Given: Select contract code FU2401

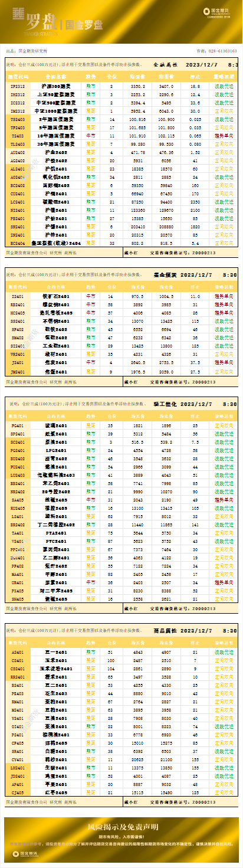Looking at the screenshot, I should 18,467.
